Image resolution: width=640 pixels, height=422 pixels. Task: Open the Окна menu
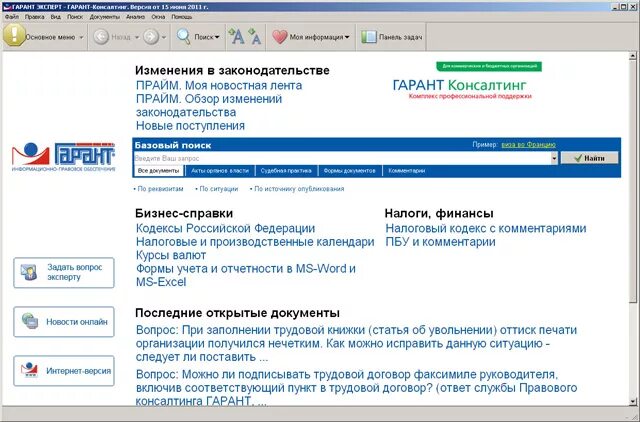pos(158,17)
